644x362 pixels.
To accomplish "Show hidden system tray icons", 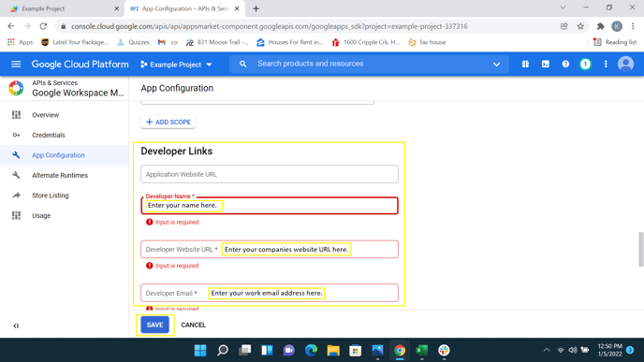I will (x=547, y=350).
